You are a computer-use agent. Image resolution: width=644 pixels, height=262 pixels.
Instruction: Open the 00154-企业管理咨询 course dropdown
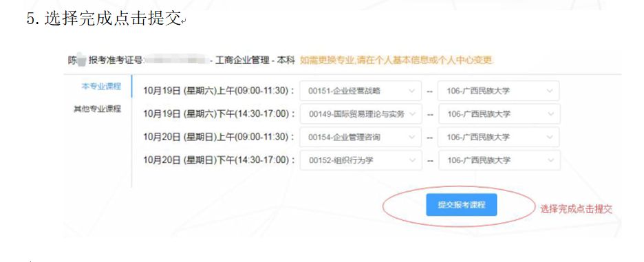361,137
